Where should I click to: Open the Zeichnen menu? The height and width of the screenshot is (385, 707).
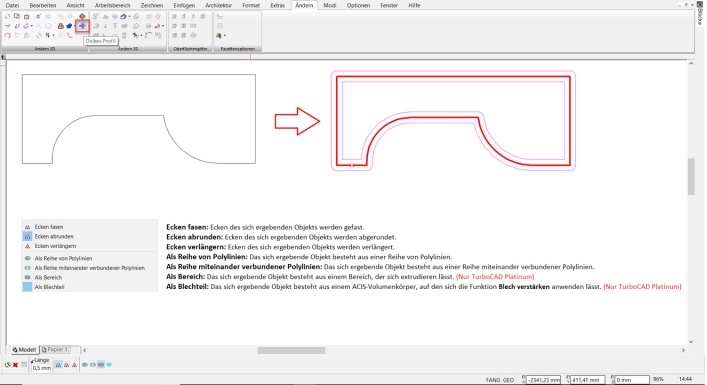tap(152, 5)
